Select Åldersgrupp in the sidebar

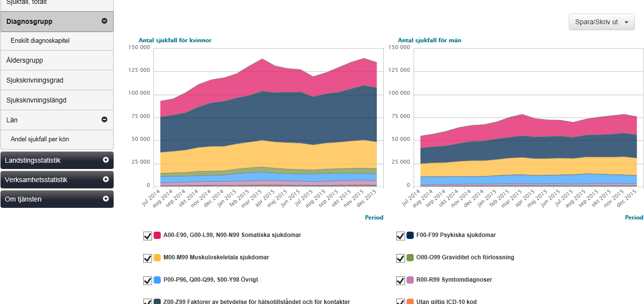coord(25,61)
